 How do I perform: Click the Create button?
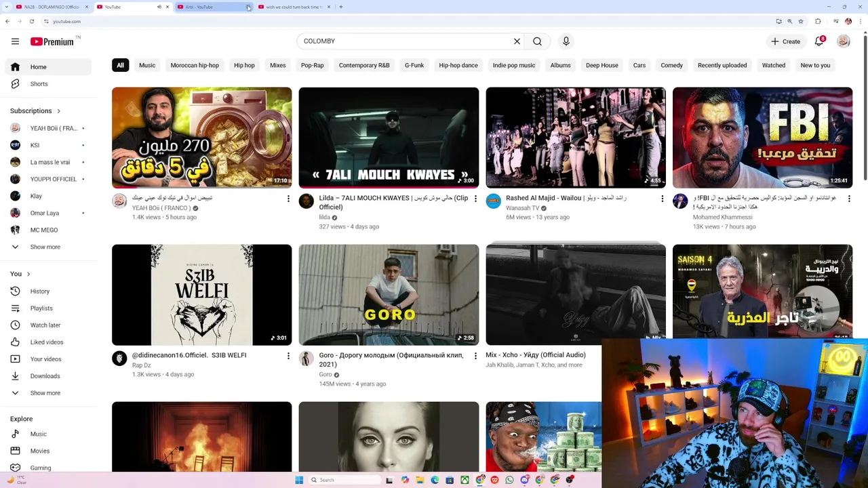pyautogui.click(x=785, y=41)
